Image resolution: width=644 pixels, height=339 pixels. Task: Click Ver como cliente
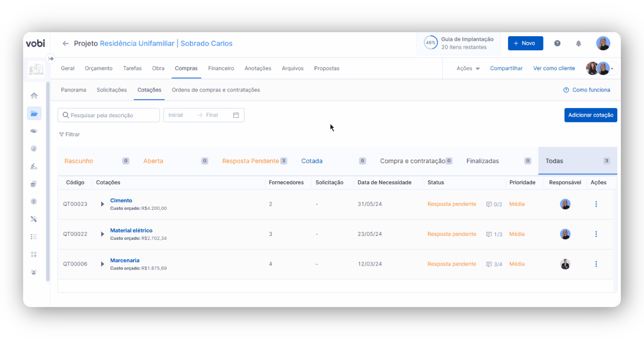click(x=554, y=68)
